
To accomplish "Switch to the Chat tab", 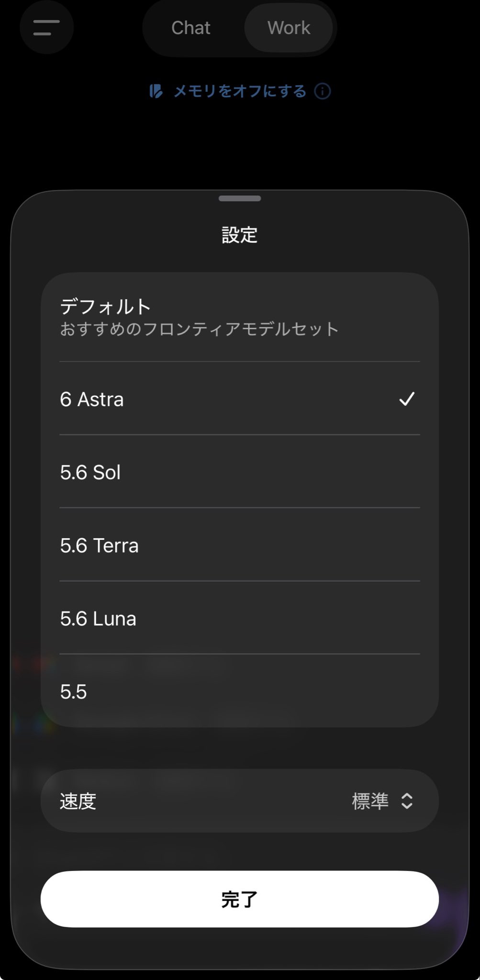I will point(191,28).
